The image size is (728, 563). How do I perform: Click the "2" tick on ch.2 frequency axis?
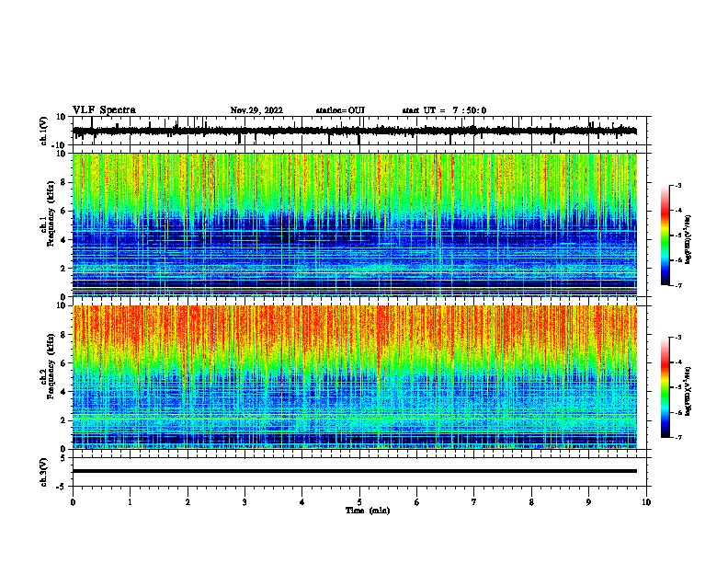(x=63, y=420)
